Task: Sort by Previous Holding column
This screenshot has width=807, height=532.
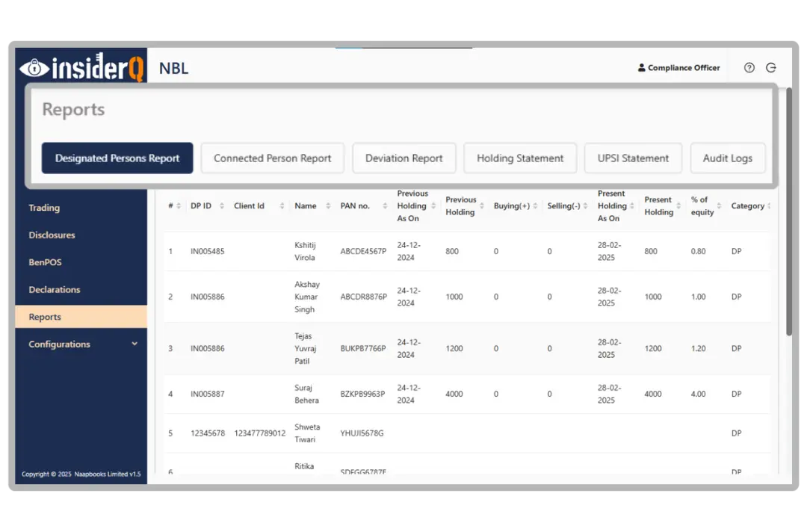Action: pos(482,205)
